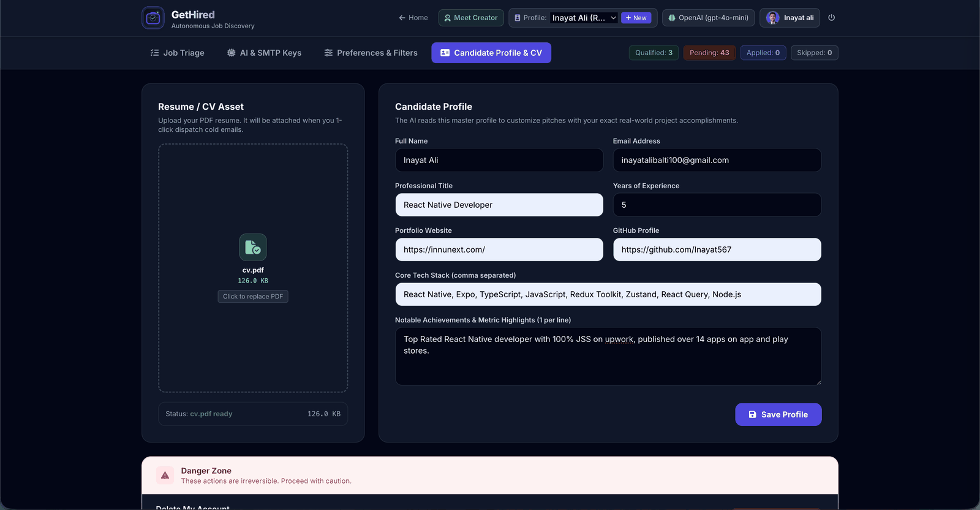Select the Candidate Profile & CV tab

click(x=491, y=53)
